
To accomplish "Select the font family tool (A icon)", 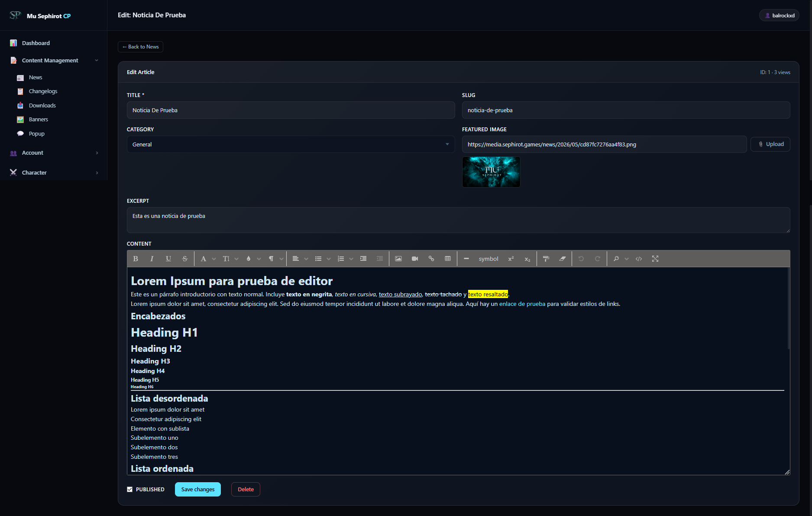I will 203,259.
